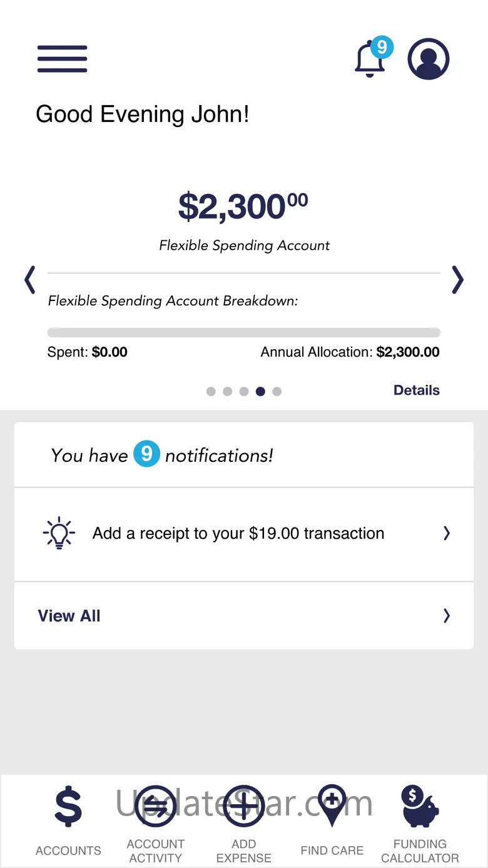This screenshot has height=868, width=488.
Task: Select the fifth carousel page dot
Action: pos(277,392)
